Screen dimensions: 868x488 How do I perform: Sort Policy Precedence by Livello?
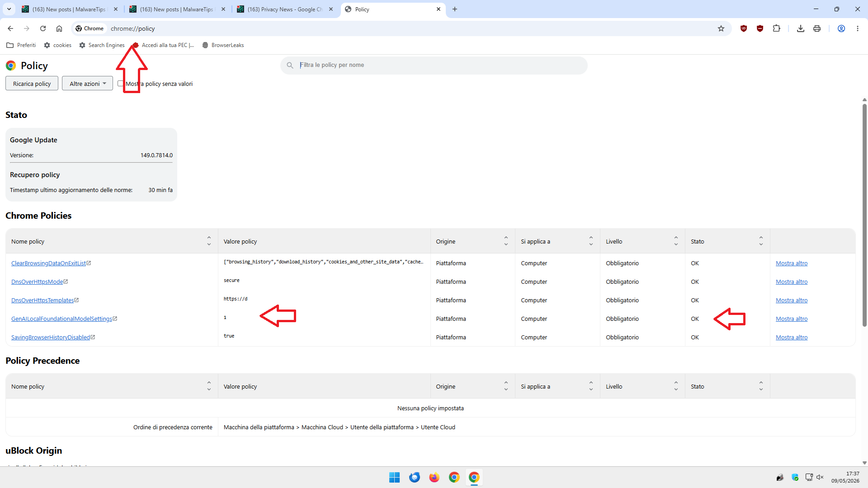(x=676, y=386)
